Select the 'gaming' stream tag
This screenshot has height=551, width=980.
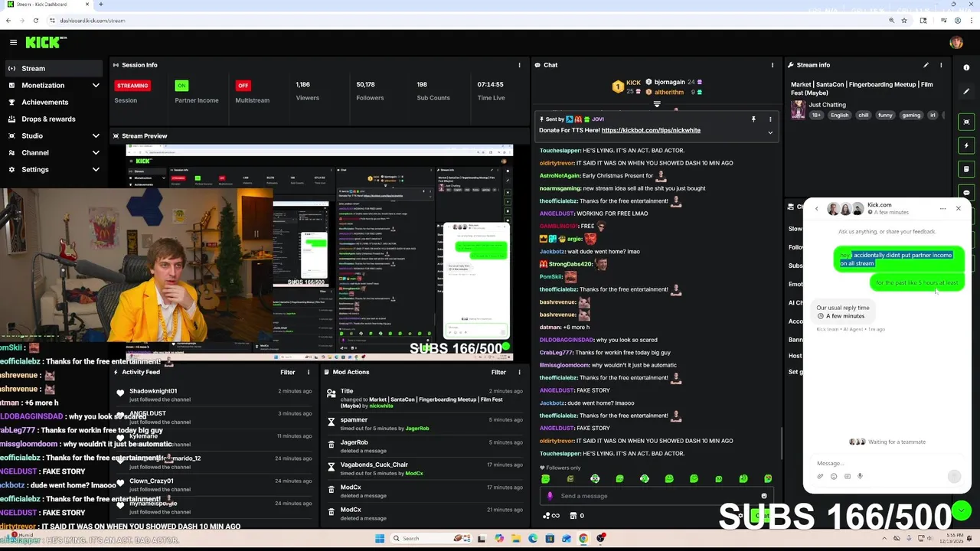coord(911,116)
